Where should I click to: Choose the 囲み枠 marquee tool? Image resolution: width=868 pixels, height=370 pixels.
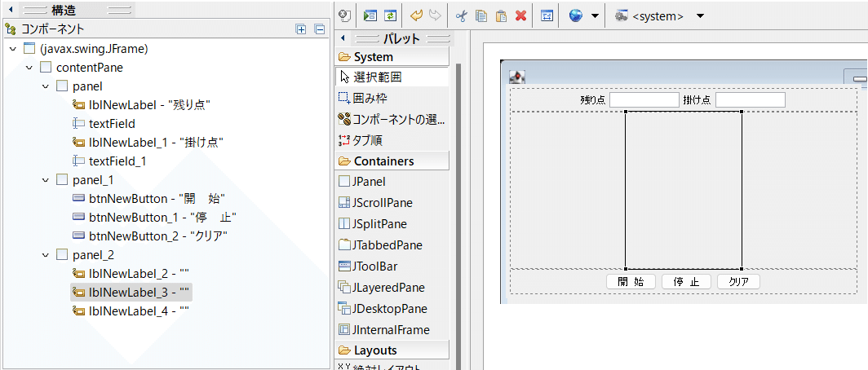pyautogui.click(x=363, y=99)
